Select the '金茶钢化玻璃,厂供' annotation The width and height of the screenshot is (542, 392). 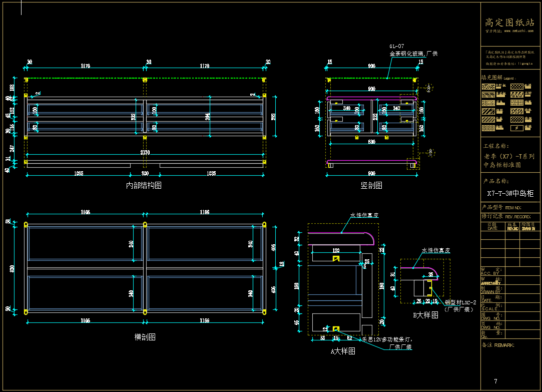click(413, 54)
